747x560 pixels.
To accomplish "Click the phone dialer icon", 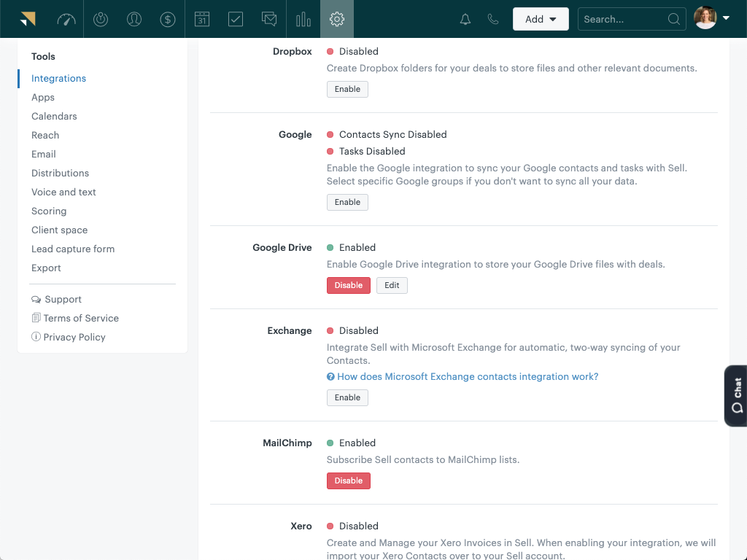I will [493, 19].
